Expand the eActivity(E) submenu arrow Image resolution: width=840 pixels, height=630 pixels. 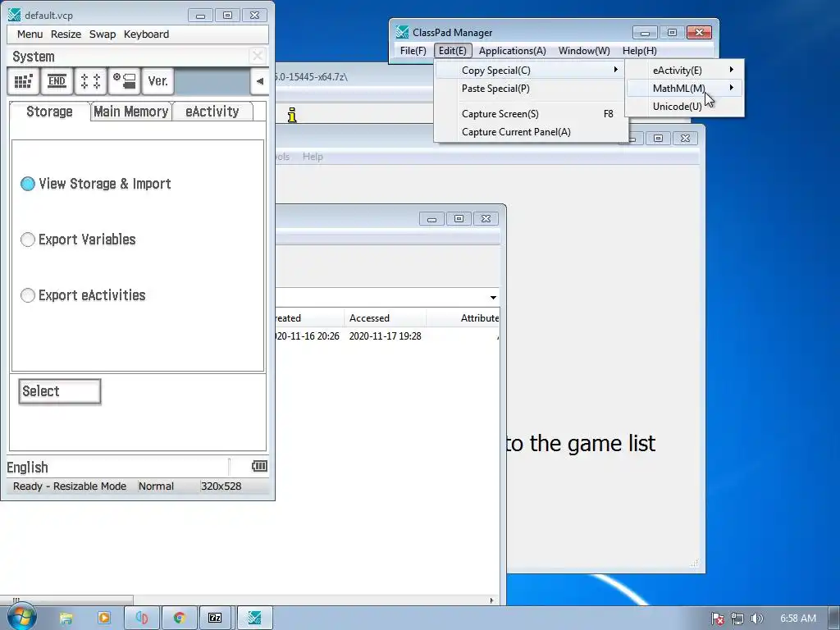click(x=731, y=70)
